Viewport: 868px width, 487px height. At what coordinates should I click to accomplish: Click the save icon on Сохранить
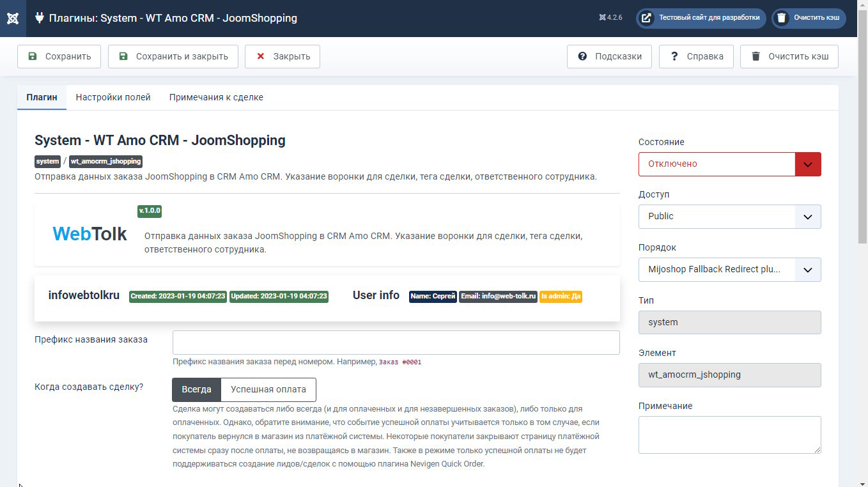(x=33, y=56)
